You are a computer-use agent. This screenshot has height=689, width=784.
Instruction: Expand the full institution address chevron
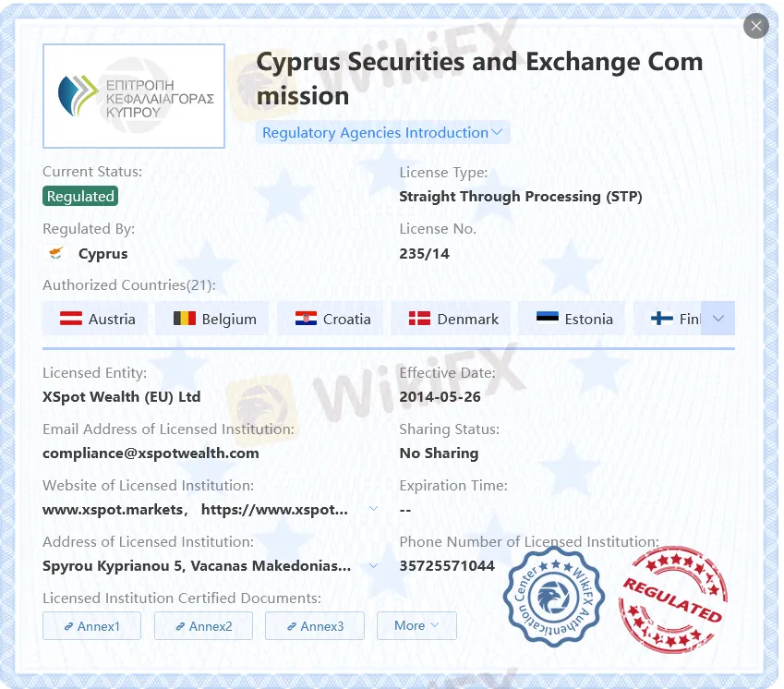point(373,565)
